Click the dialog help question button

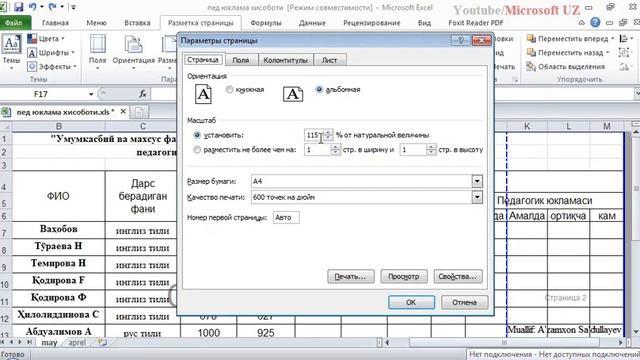pyautogui.click(x=461, y=40)
